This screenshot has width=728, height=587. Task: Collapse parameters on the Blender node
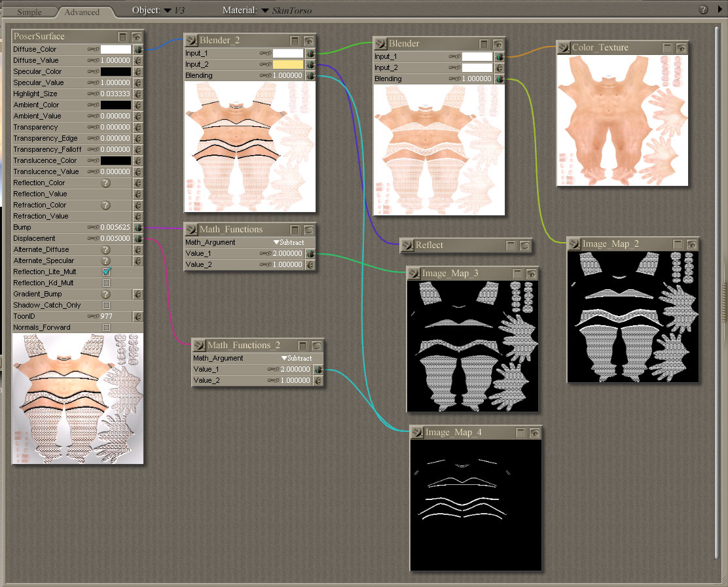coord(484,44)
